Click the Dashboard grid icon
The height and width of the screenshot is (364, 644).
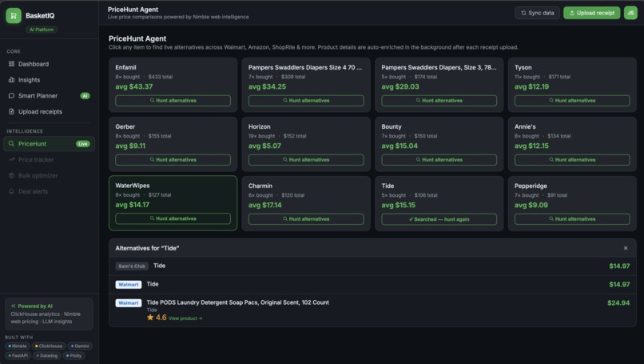tap(11, 64)
